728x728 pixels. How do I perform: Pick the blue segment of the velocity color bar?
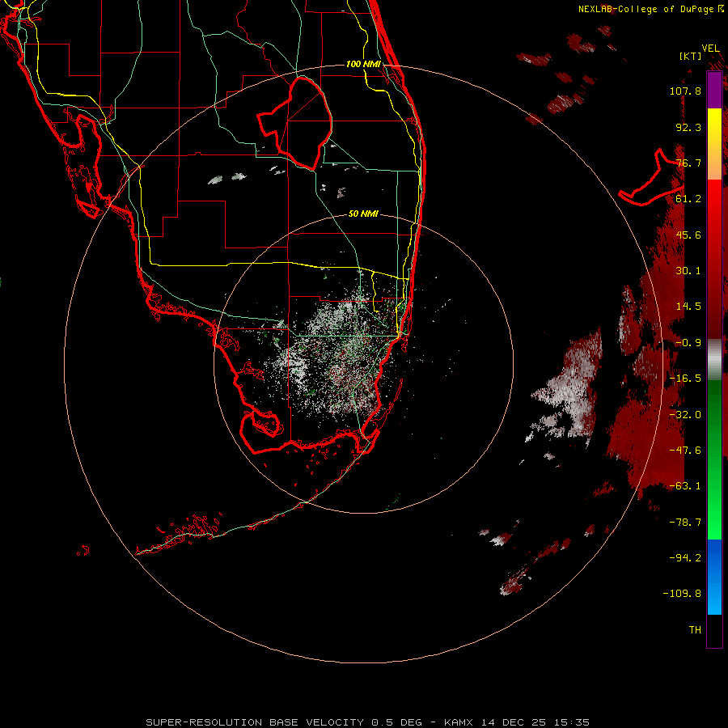(714, 577)
